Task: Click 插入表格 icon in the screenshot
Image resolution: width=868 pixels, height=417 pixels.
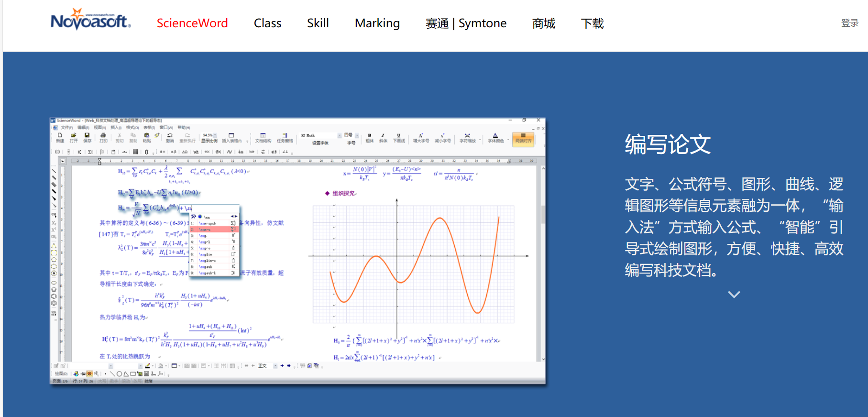Action: coord(231,138)
